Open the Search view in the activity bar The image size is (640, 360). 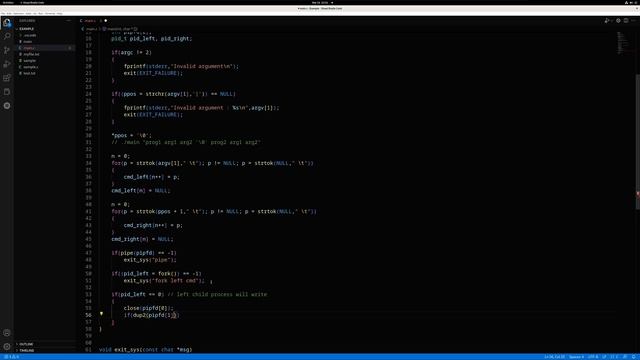[7, 36]
